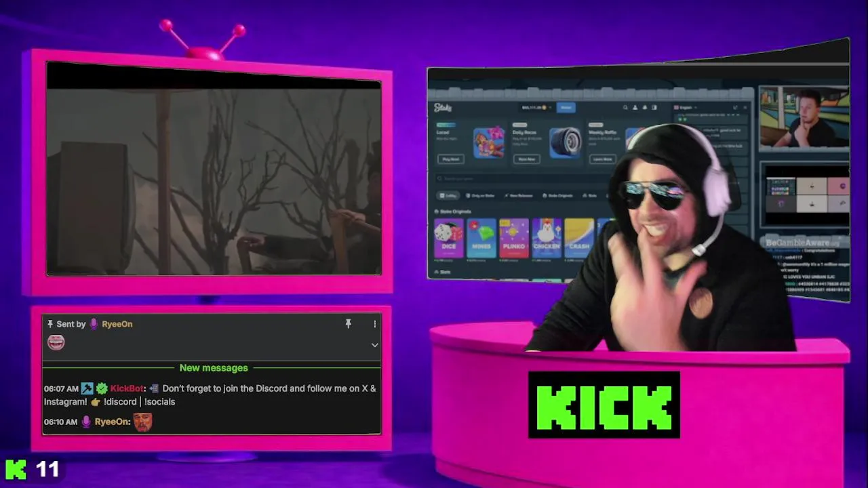Select the Only on Stake tab
The width and height of the screenshot is (868, 488).
click(481, 196)
